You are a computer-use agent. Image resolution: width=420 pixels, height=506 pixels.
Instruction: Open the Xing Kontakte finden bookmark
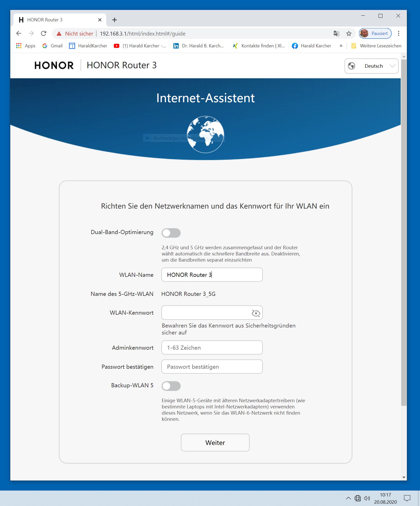point(259,46)
